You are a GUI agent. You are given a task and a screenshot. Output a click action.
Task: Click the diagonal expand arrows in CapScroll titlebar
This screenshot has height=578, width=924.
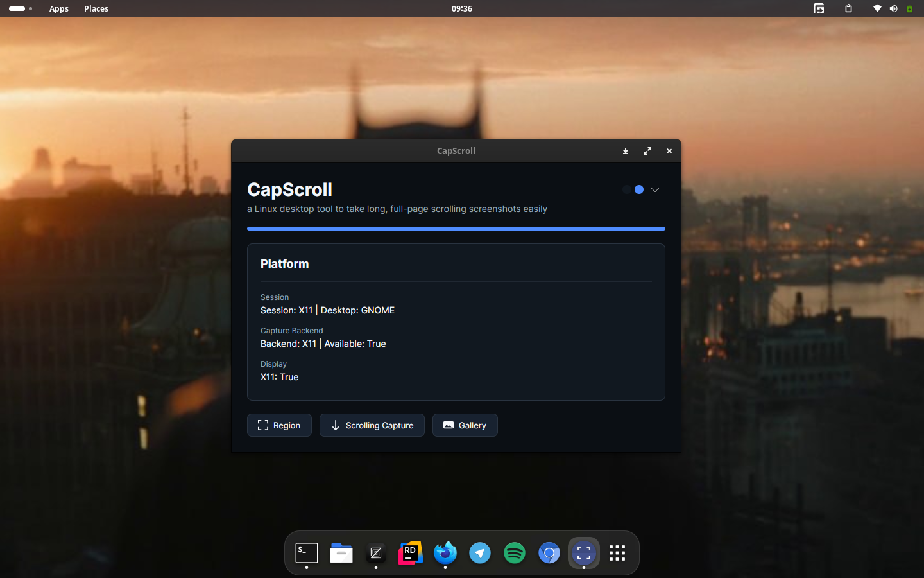(x=647, y=151)
